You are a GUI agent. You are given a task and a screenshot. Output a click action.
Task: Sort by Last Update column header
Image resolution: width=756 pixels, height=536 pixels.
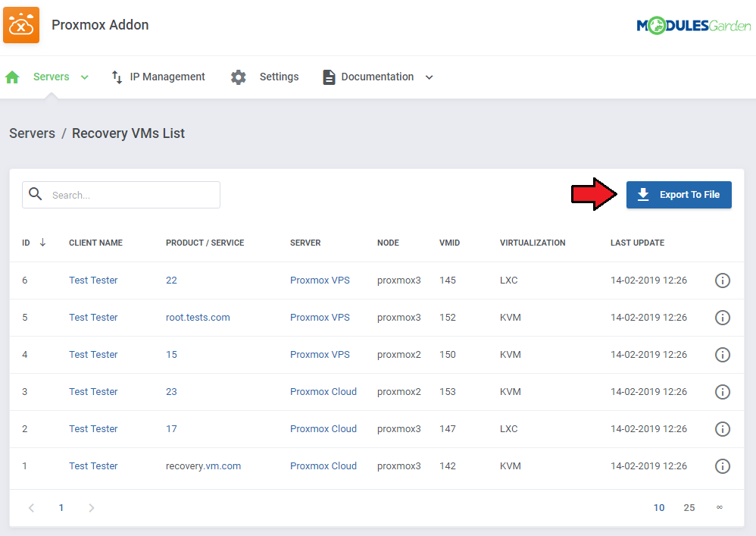pos(637,243)
